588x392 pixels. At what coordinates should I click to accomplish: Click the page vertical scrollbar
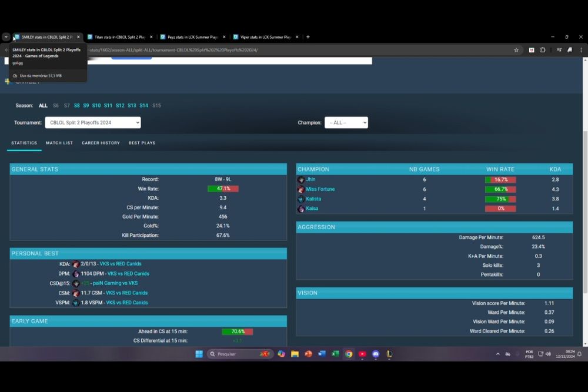tap(585, 212)
